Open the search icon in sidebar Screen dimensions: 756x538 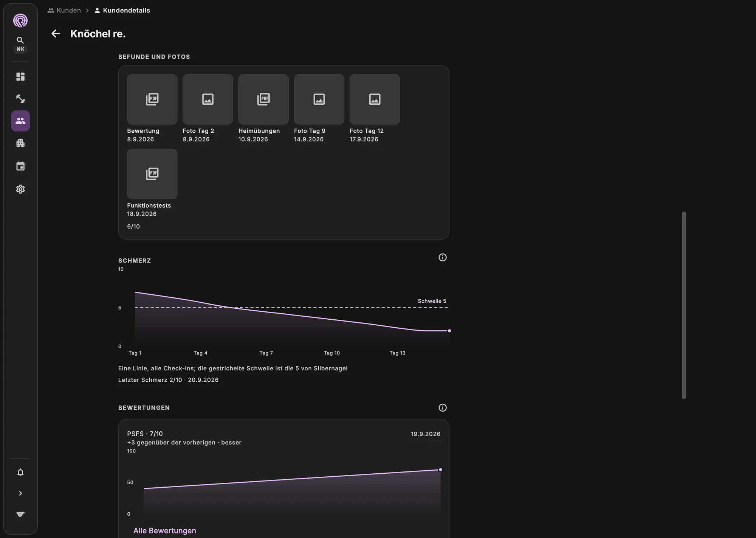coord(20,40)
